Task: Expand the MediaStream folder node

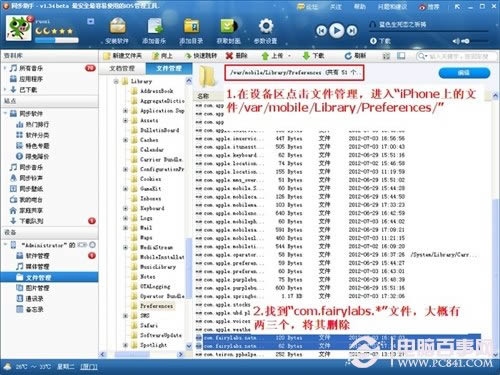Action: click(x=125, y=247)
